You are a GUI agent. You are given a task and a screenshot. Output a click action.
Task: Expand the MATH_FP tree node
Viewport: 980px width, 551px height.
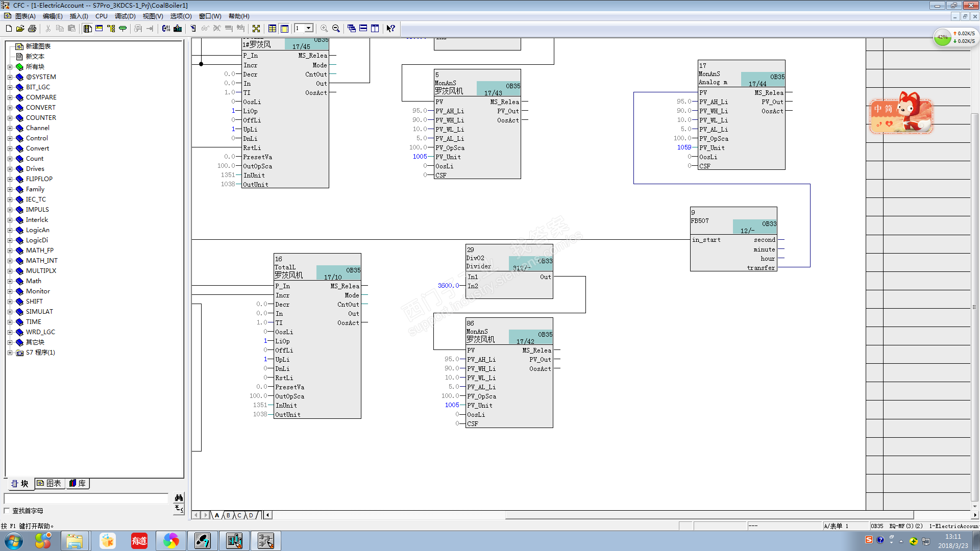pos(10,251)
